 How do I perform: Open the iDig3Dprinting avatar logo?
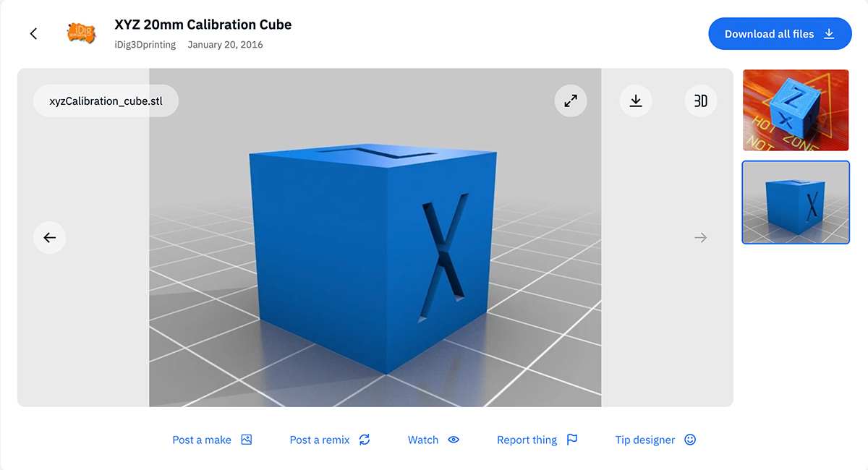(x=80, y=33)
